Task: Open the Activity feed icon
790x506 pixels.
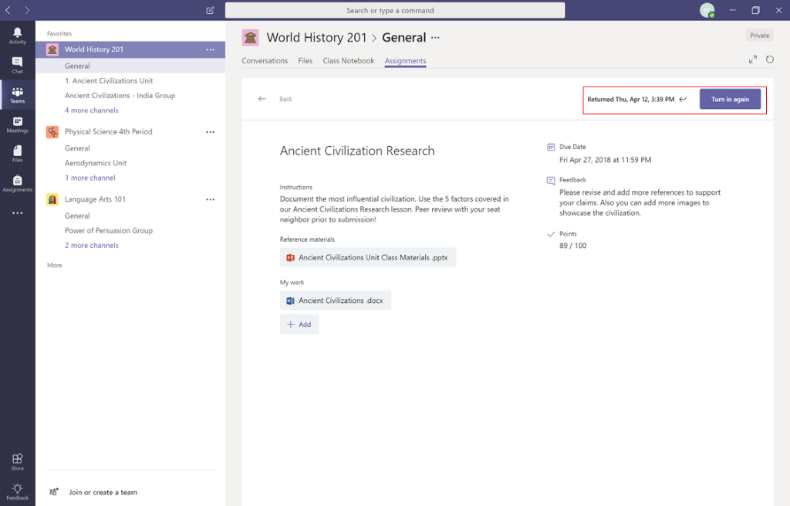Action: coord(17,35)
